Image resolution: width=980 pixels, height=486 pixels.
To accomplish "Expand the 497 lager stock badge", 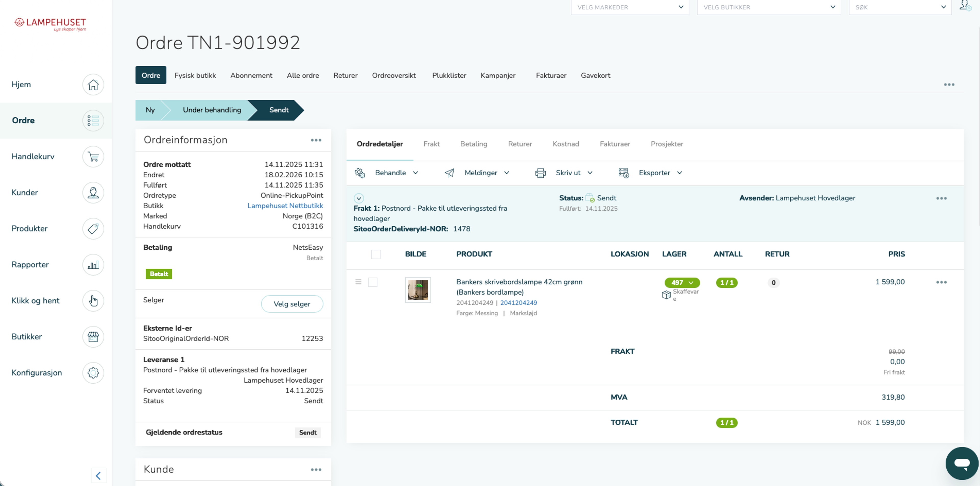I will pyautogui.click(x=682, y=282).
